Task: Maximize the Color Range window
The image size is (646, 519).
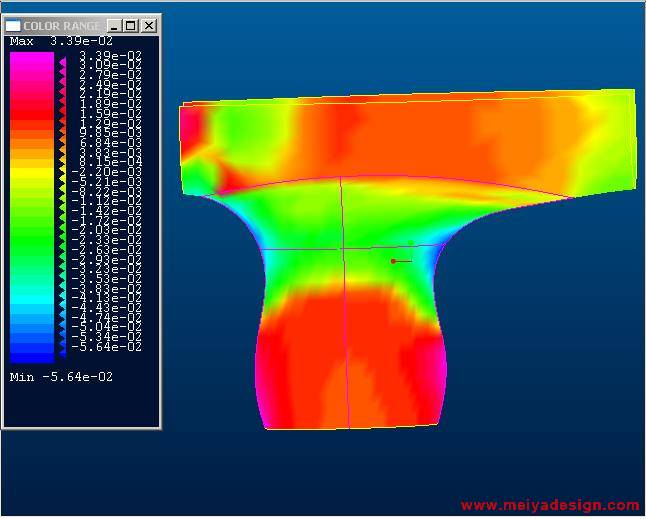Action: (x=131, y=26)
